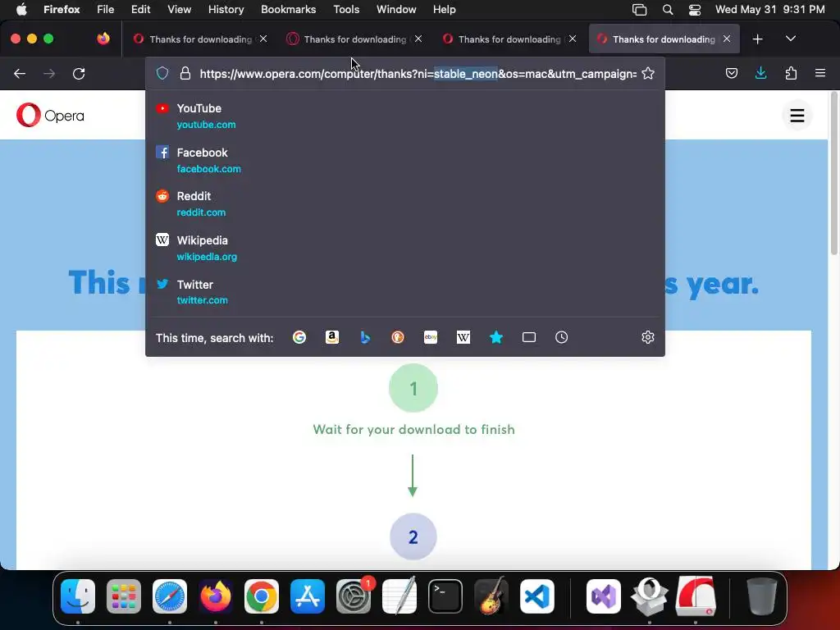Search this time with Google

tap(299, 337)
